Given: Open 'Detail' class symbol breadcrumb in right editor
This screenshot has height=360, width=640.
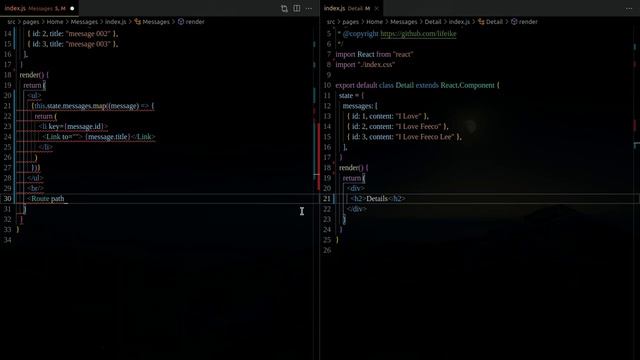Looking at the screenshot, I should 491,22.
